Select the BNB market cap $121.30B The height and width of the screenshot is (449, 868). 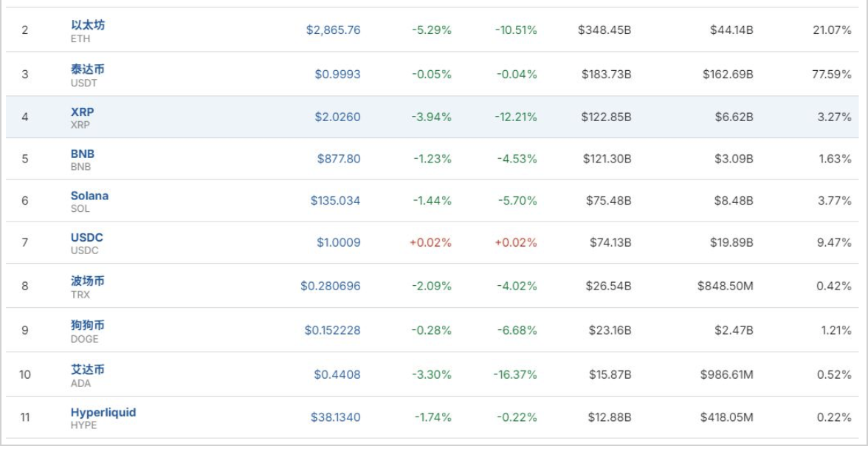[604, 159]
